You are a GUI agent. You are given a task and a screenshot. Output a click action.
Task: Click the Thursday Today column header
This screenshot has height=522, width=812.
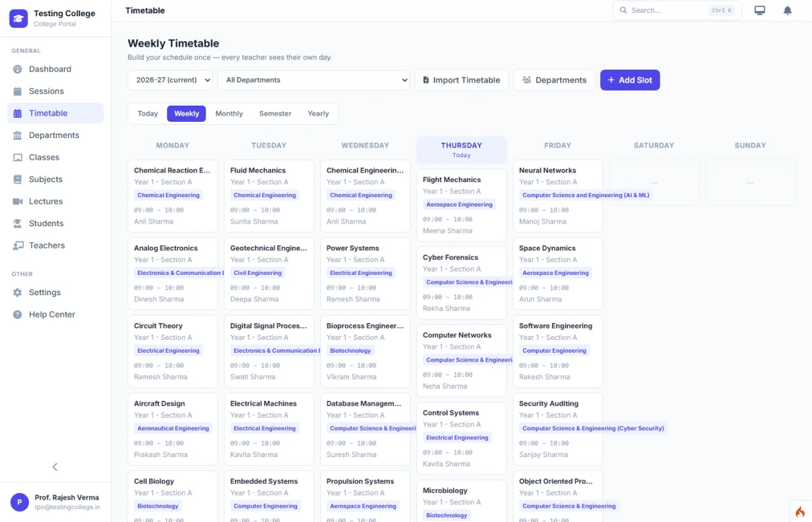(461, 150)
